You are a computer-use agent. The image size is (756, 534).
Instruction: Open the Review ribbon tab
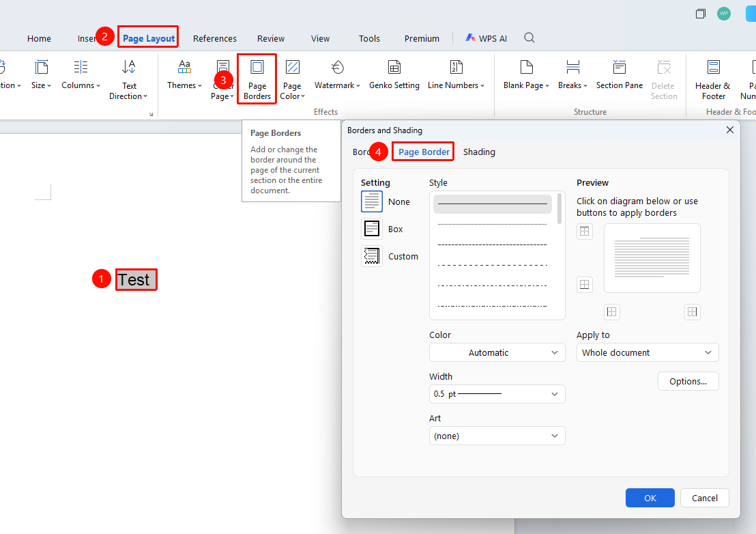(270, 39)
